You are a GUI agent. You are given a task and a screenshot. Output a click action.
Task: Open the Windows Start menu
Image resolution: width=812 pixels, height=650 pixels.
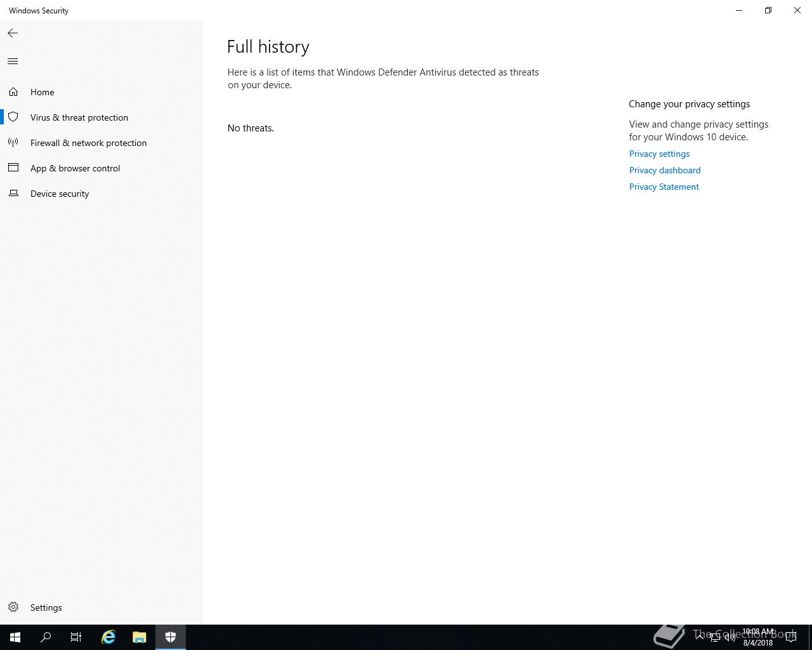click(x=15, y=637)
